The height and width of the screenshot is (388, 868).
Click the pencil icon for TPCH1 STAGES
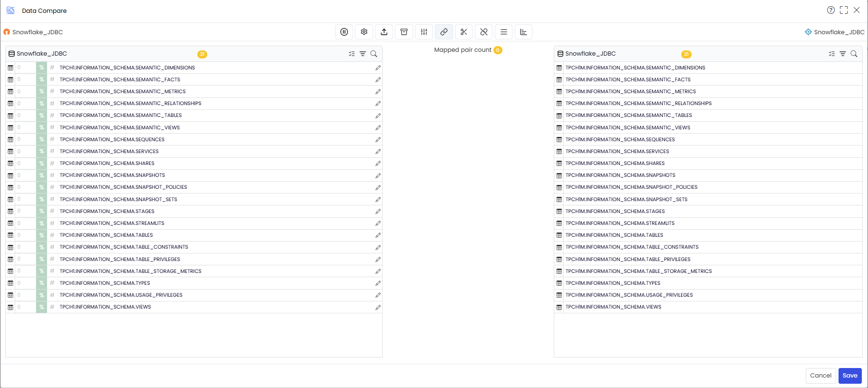pos(378,212)
